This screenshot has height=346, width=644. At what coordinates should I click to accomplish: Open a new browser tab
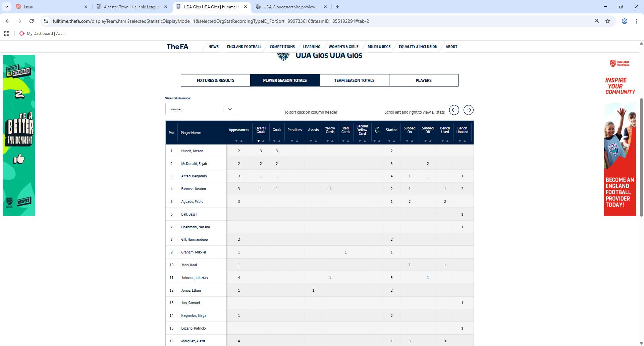[x=337, y=7]
